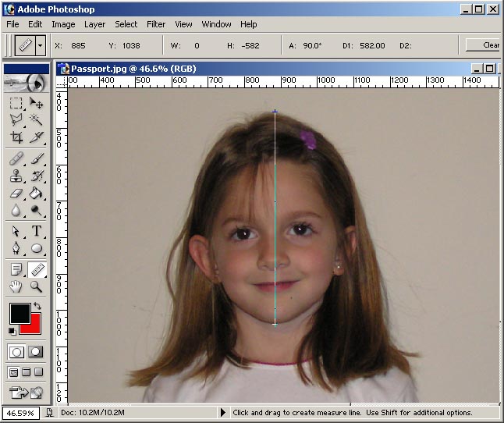Choose the Paint Bucket tool
Viewport: 504px width, 423px height.
36,194
